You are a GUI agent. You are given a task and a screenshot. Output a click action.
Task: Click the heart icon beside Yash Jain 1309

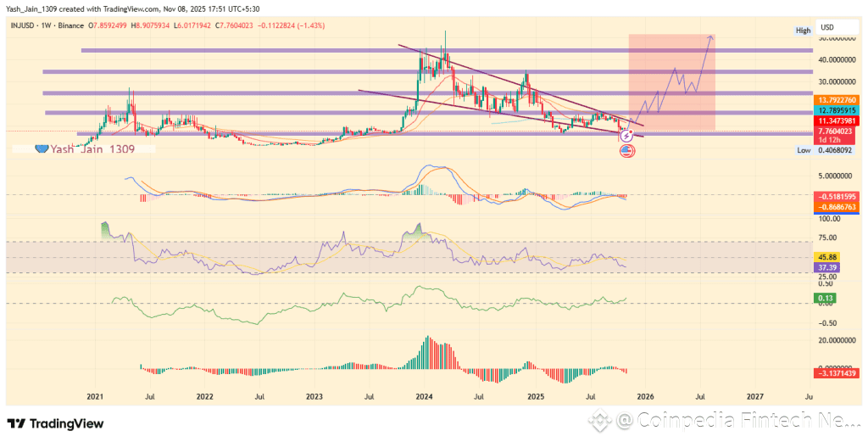pyautogui.click(x=41, y=148)
